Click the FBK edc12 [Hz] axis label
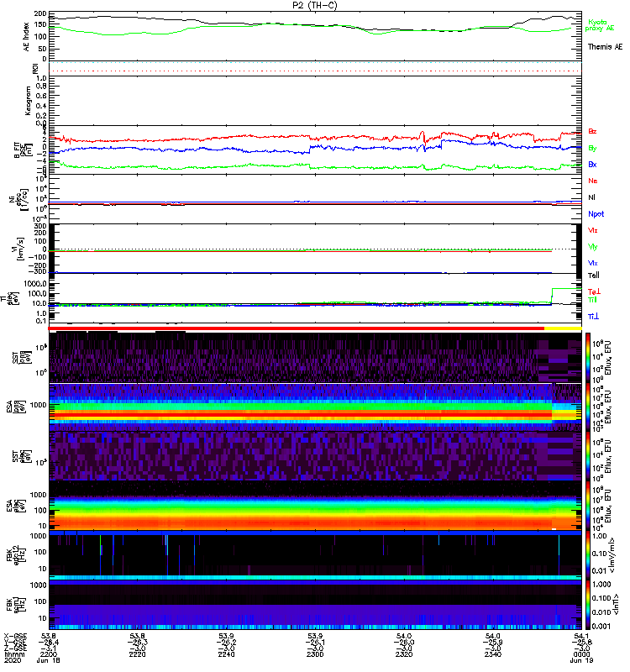Screen dimensions: 630x672 [x=15, y=554]
